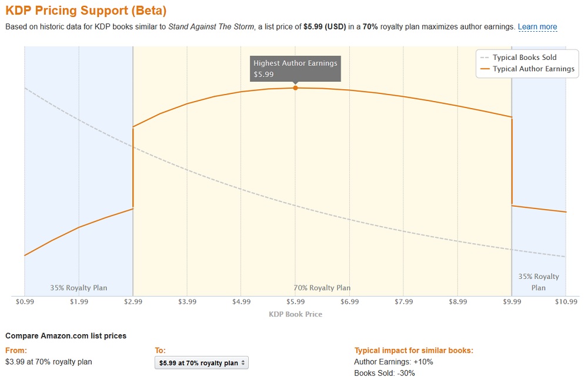The width and height of the screenshot is (588, 380).
Task: Click the KDP Pricing Support (Beta) heading
Action: (86, 11)
